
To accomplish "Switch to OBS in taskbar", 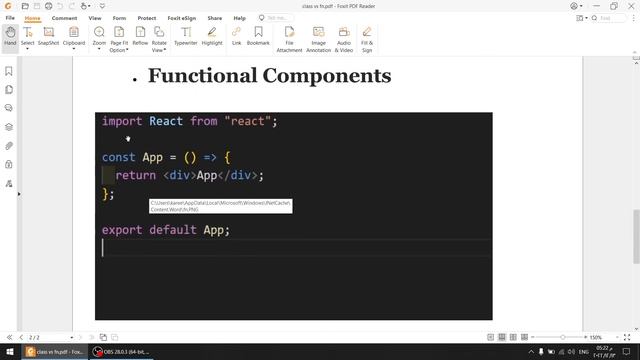I will 121,352.
